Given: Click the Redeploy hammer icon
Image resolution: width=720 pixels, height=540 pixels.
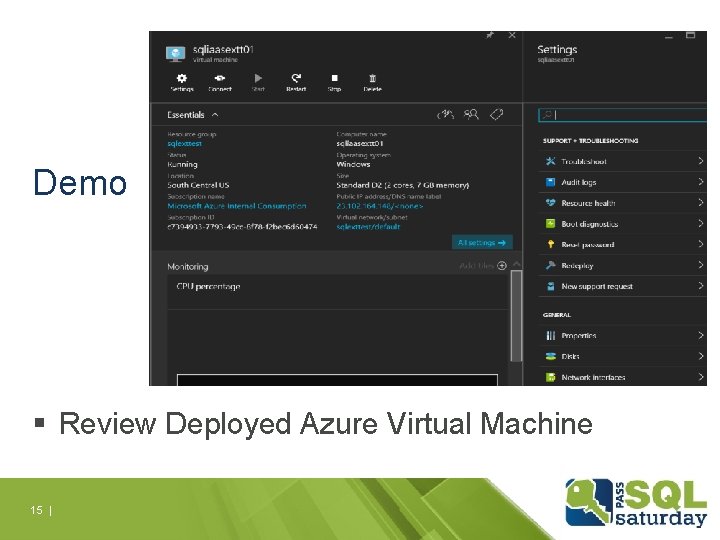Looking at the screenshot, I should (550, 265).
